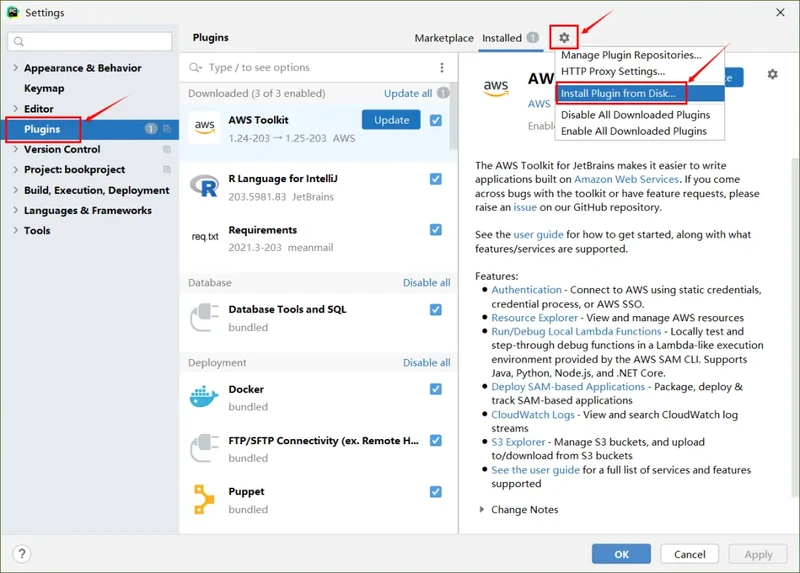The width and height of the screenshot is (800, 573).
Task: Click the settings search field
Action: click(x=90, y=42)
